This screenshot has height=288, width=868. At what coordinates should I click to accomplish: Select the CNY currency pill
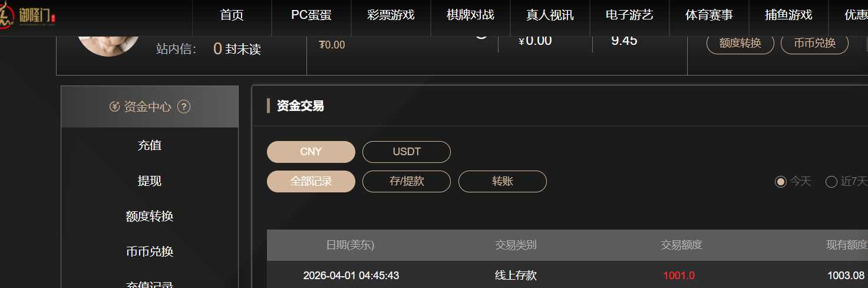[x=311, y=152]
